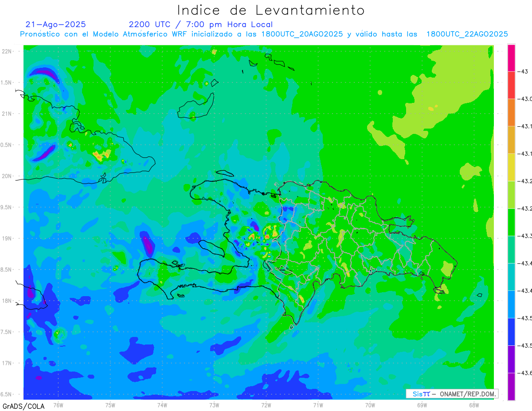The image size is (532, 411).
Task: Click the '69W' longitude label
Action: [422, 405]
